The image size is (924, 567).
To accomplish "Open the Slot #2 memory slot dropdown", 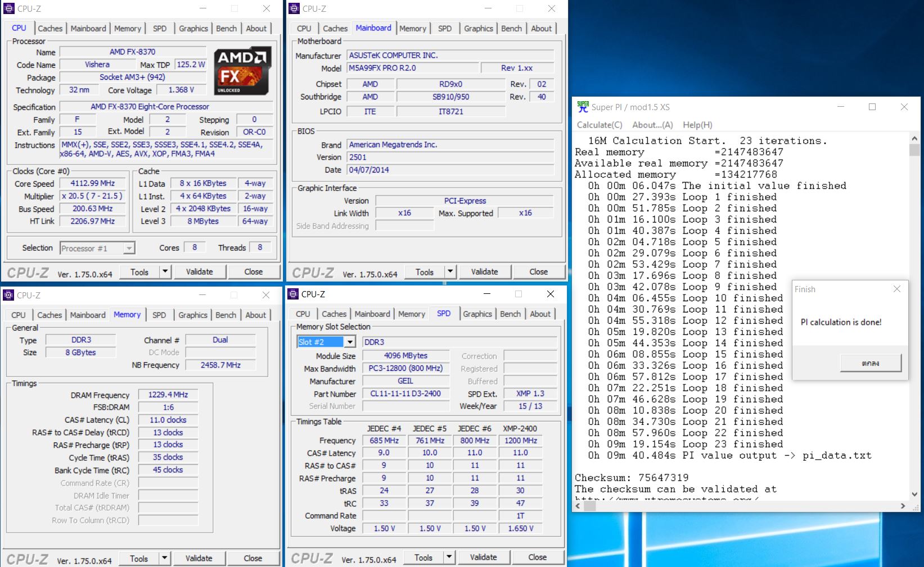I will (350, 342).
